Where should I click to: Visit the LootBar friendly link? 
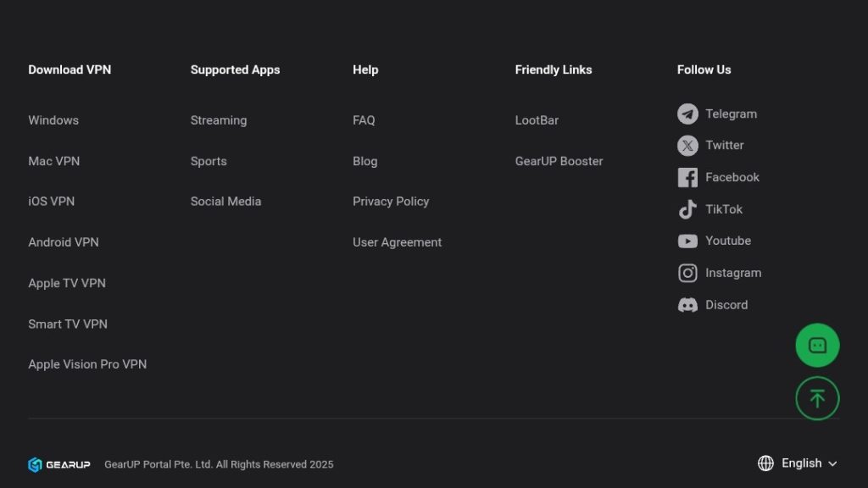(x=537, y=120)
